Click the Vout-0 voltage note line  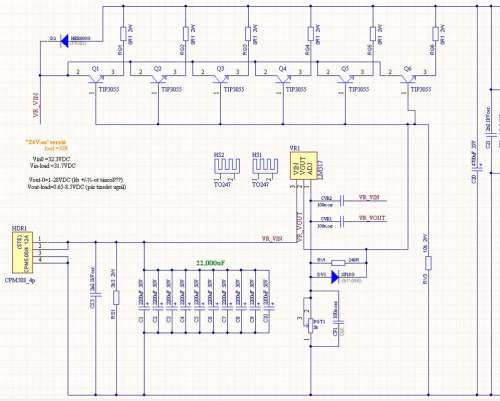[76, 180]
